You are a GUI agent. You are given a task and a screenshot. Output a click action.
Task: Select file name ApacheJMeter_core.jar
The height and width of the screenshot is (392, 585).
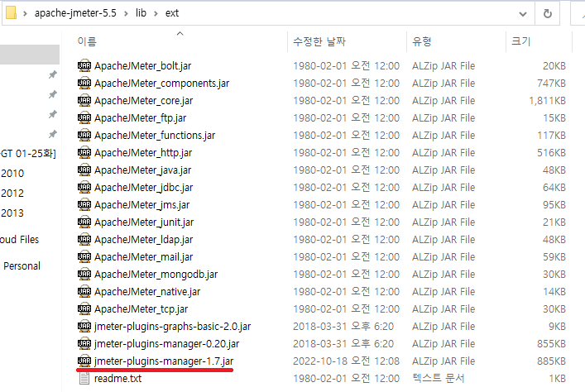tap(144, 101)
